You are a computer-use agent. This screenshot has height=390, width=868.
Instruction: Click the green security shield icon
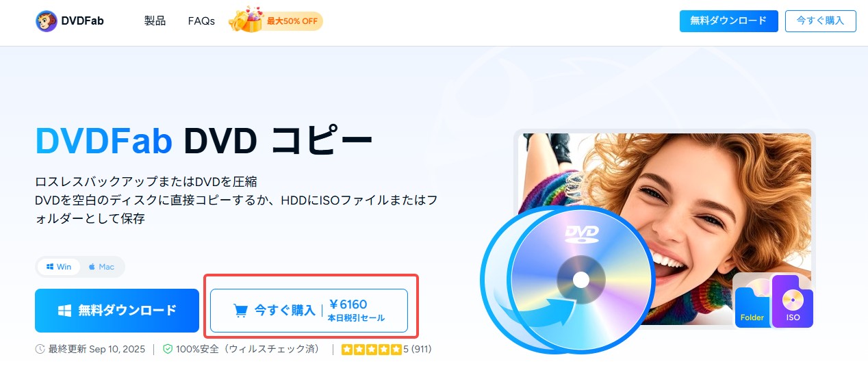pos(168,349)
